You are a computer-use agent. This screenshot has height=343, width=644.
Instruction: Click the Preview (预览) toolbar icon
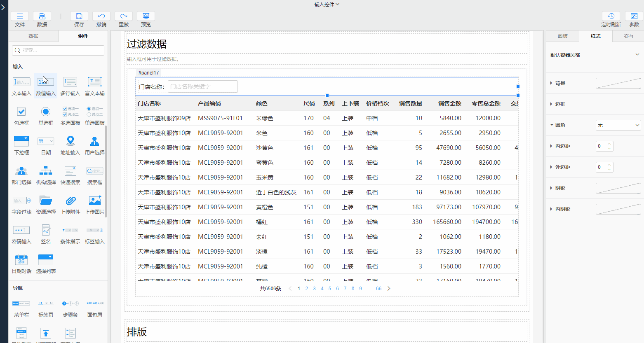point(146,16)
